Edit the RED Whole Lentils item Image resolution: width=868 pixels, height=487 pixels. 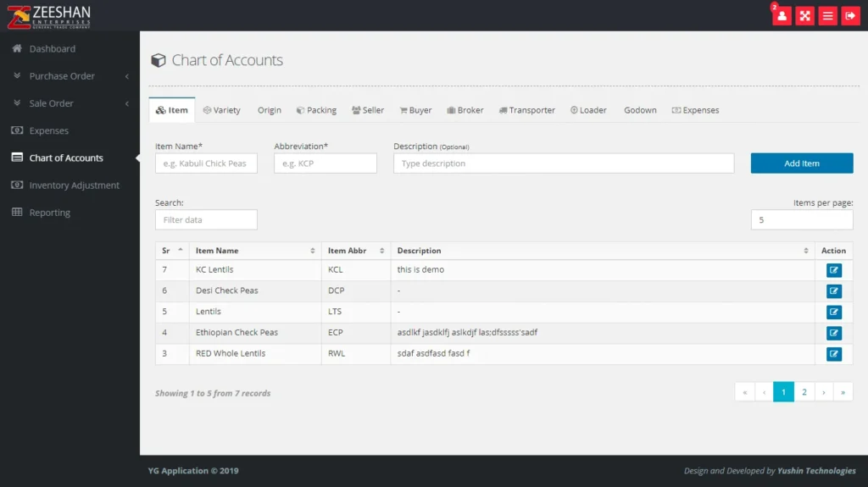coord(833,354)
